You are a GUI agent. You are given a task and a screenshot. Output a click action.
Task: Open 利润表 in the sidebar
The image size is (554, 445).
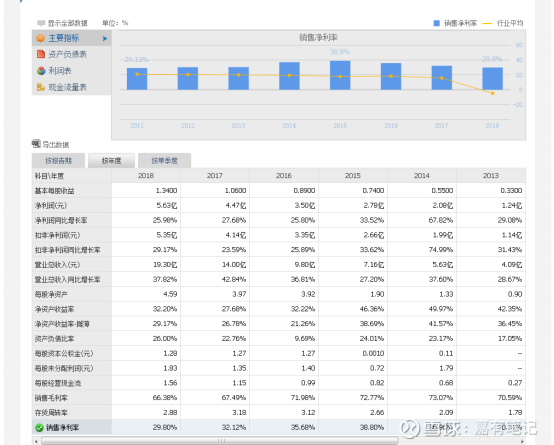tap(60, 71)
